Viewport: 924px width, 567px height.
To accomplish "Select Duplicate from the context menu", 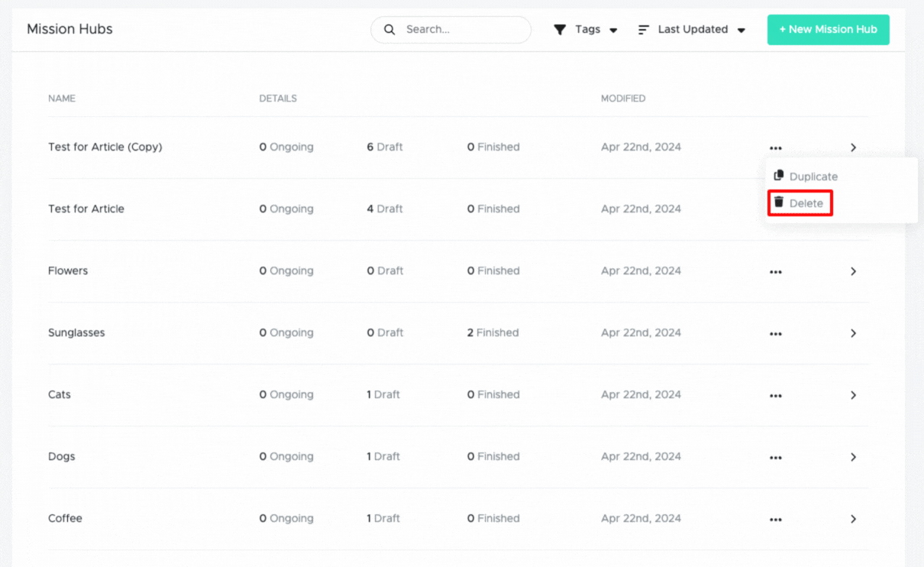I will (x=806, y=176).
